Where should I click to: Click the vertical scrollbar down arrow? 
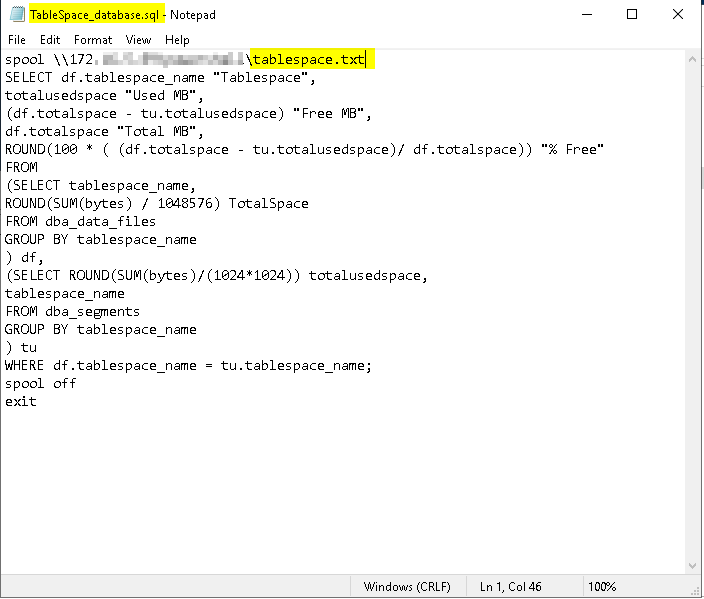pyautogui.click(x=694, y=567)
